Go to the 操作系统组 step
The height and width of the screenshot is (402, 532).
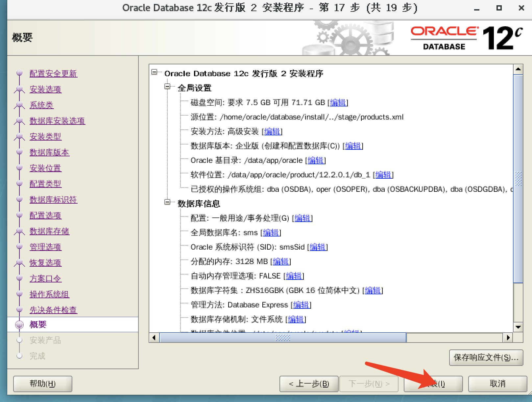point(49,294)
